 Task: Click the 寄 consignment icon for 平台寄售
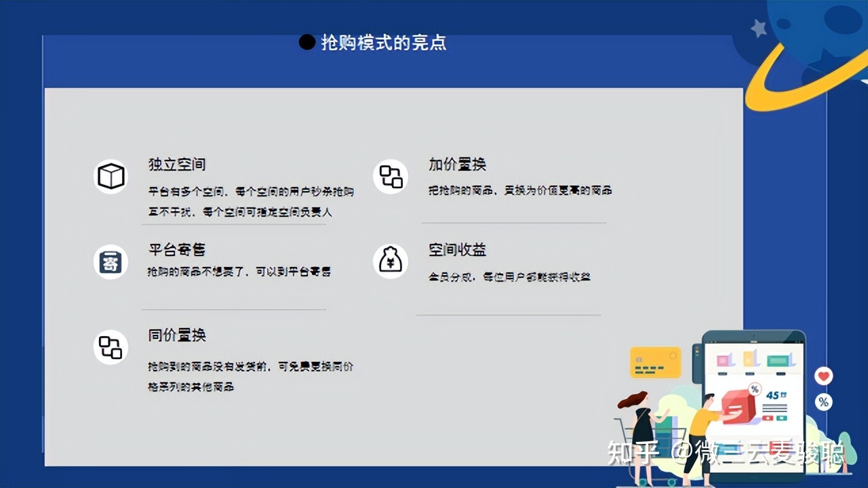pyautogui.click(x=111, y=262)
